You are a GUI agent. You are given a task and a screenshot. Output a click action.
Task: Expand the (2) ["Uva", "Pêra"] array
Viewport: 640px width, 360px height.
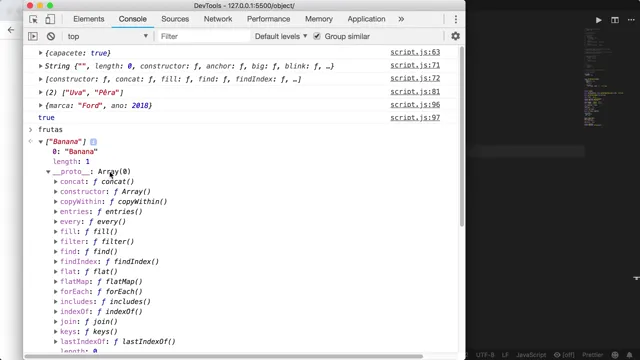tap(40, 93)
